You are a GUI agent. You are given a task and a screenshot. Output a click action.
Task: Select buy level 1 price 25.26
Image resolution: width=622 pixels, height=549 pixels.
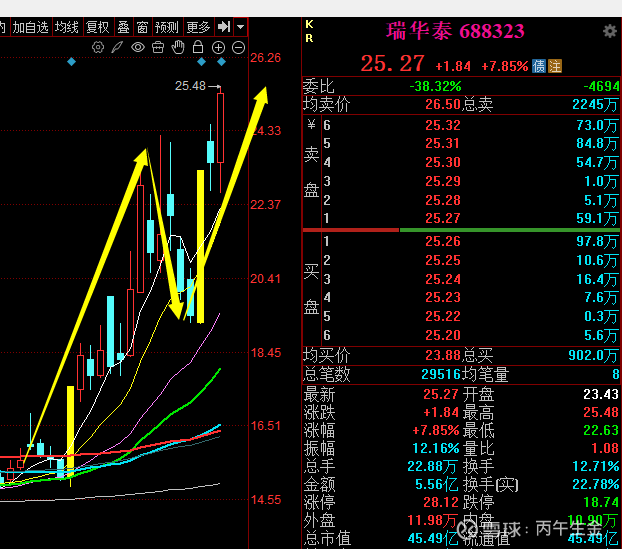(x=443, y=241)
